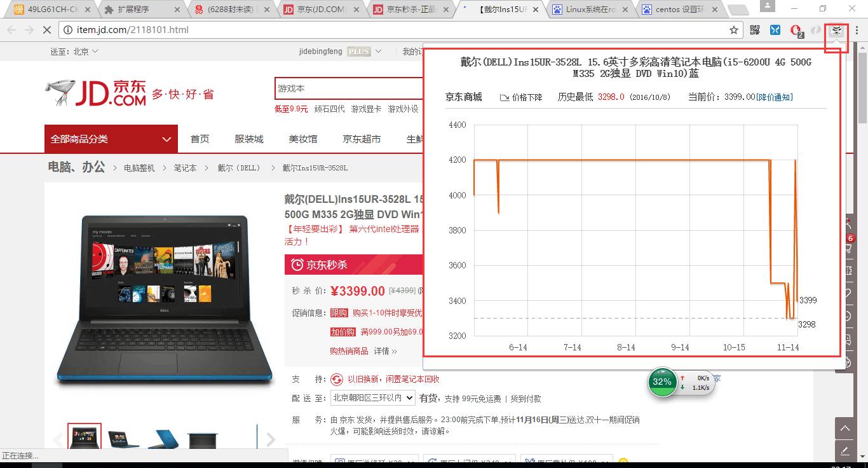This screenshot has width=868, height=468.
Task: Click the heart favorites sidebar icon
Action: tap(848, 293)
